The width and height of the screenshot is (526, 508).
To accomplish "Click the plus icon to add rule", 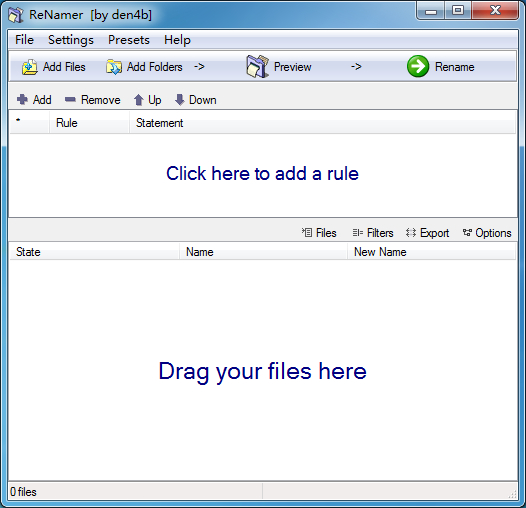I will (x=22, y=100).
